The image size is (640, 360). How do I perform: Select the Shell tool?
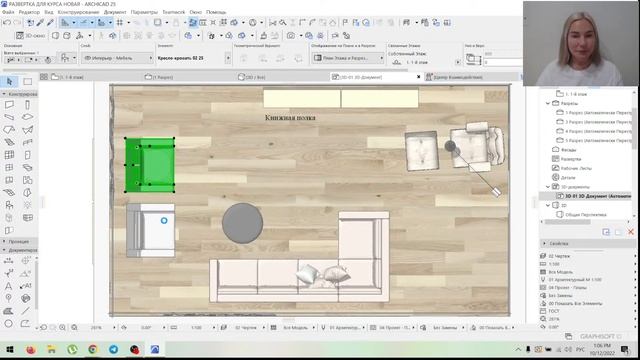point(27,130)
